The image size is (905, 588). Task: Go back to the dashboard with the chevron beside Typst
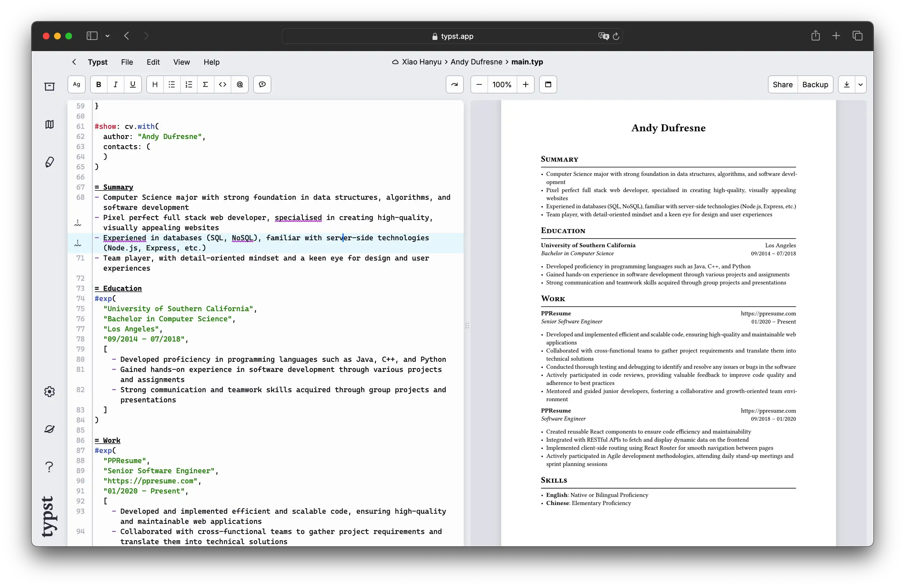(74, 62)
